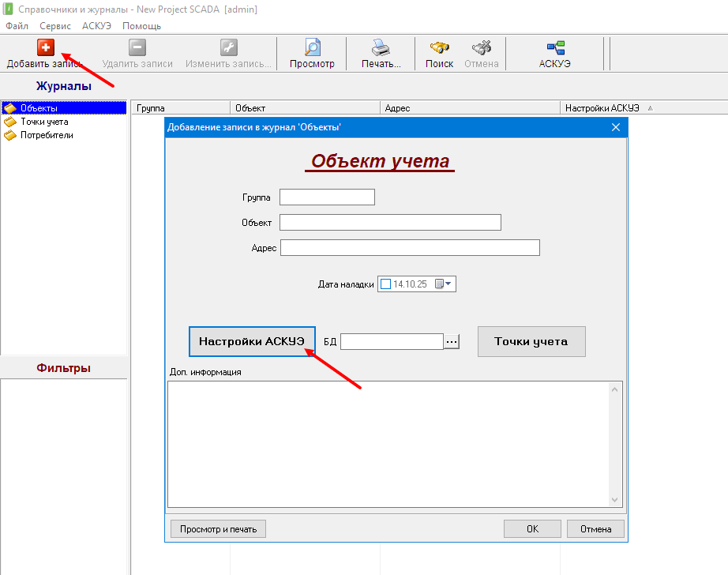Select the Точки учета journal folder
Screen dimensions: 728x575
(43, 122)
